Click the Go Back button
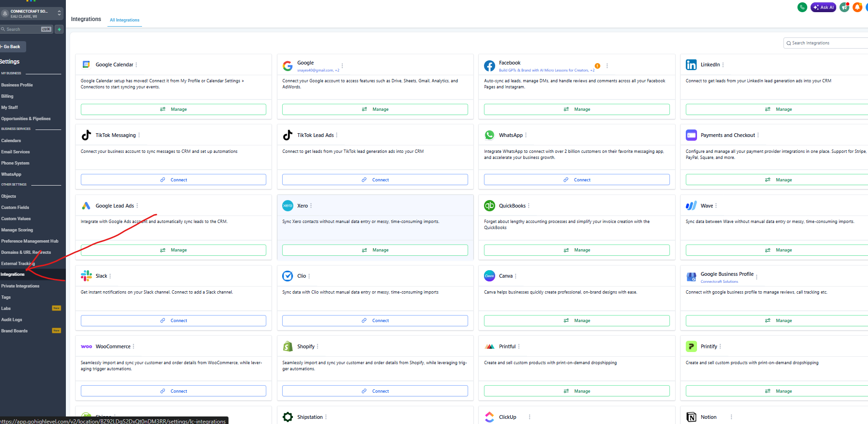Viewport: 868px width, 424px height. [12, 47]
